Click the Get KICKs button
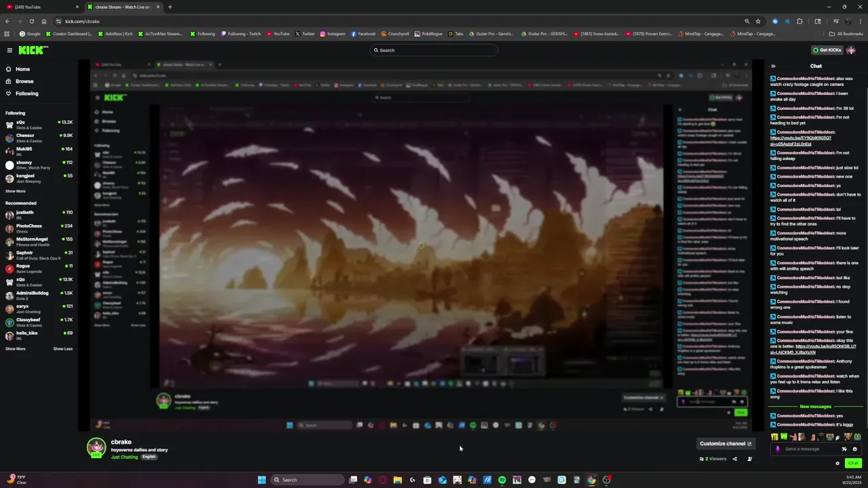 (827, 50)
